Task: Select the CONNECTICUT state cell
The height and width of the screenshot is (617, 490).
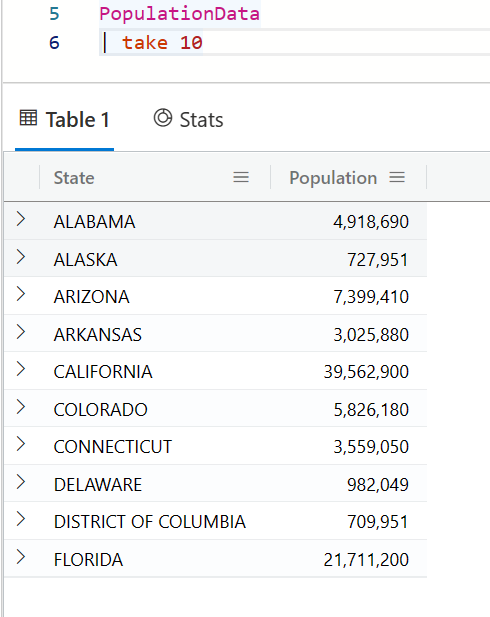Action: pos(113,447)
